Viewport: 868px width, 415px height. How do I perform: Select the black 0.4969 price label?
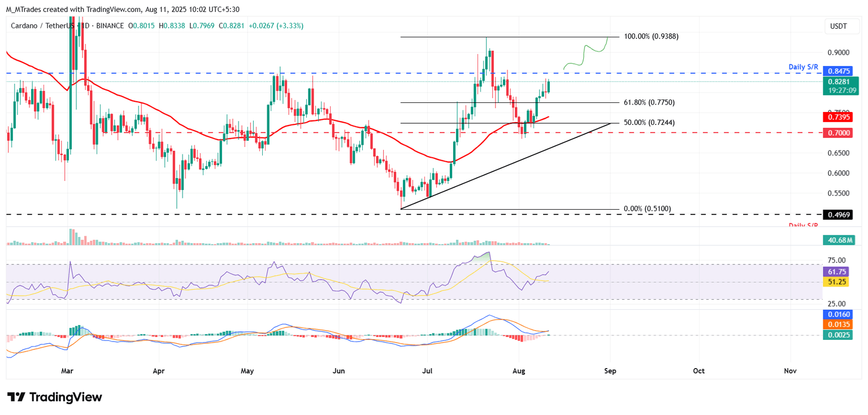pyautogui.click(x=839, y=214)
